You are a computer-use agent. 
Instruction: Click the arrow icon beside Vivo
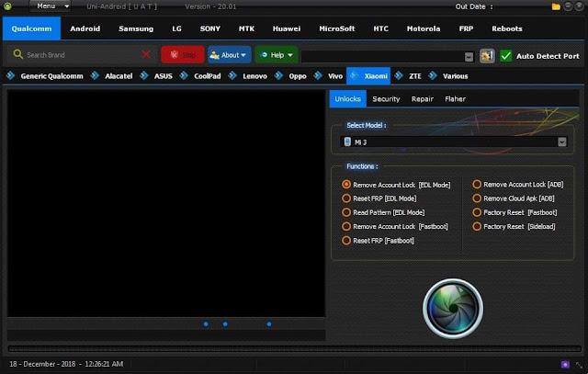319,75
